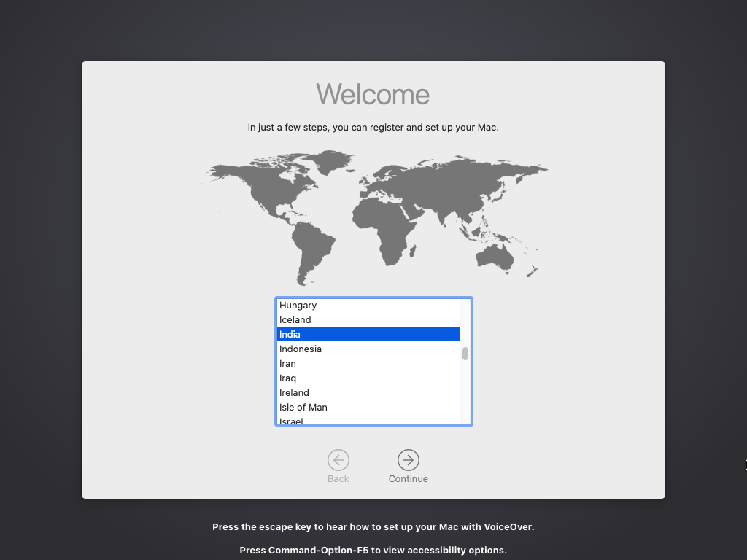Viewport: 747px width, 560px height.
Task: Click the Welcome heading text
Action: coord(373,95)
